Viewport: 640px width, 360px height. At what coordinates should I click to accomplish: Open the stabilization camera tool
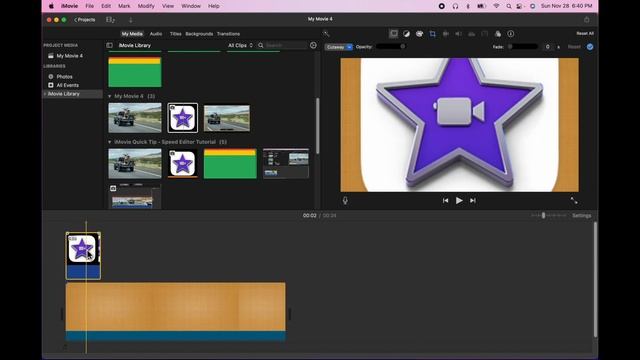coord(446,34)
